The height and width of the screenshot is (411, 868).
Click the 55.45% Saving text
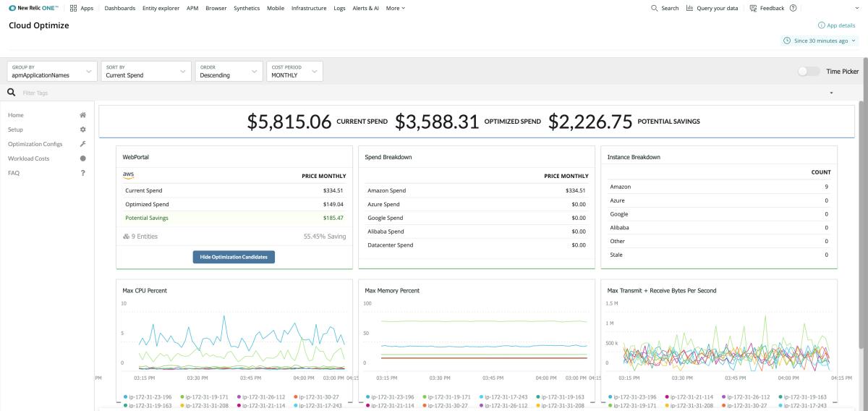tap(325, 237)
